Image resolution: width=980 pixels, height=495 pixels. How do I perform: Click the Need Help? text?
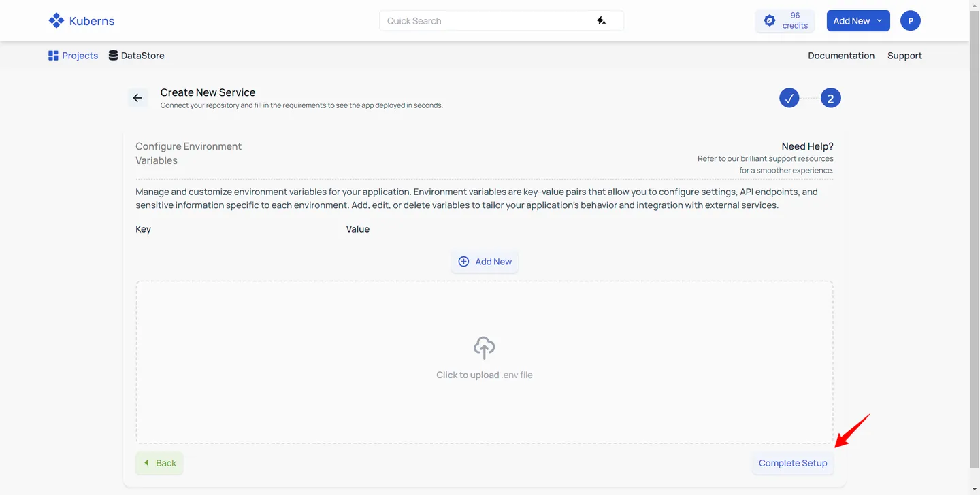tap(807, 146)
